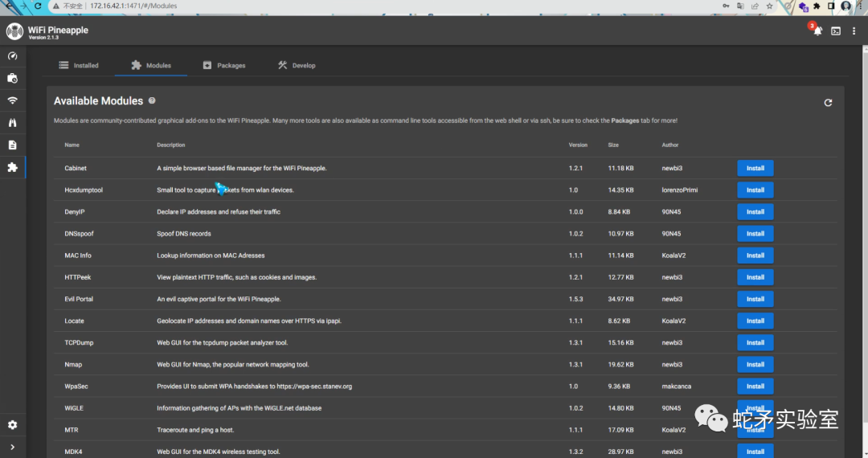This screenshot has width=868, height=458.
Task: Install the Hcxdumptool module
Action: [x=755, y=190]
